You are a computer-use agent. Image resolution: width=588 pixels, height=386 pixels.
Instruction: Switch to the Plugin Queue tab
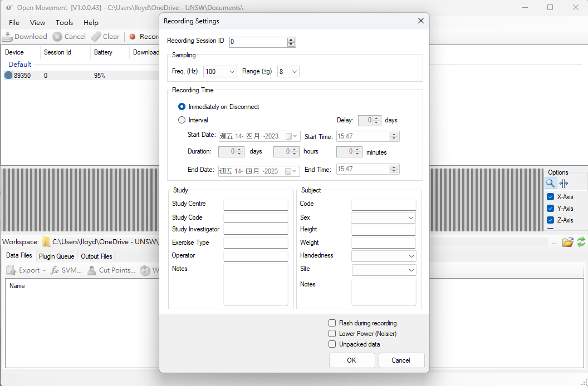click(57, 256)
